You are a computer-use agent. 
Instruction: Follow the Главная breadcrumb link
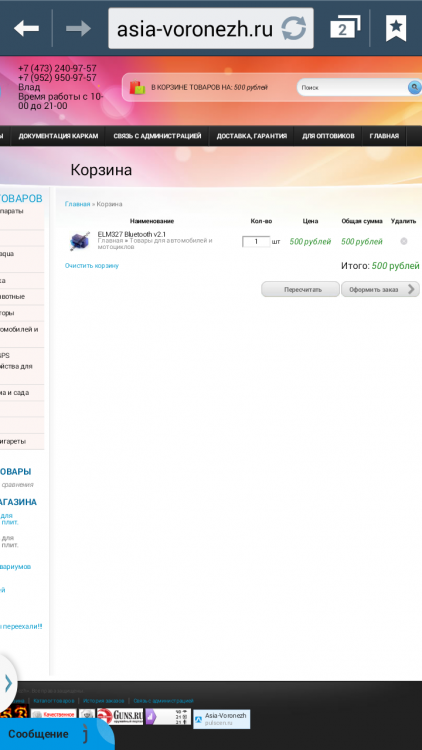point(78,204)
